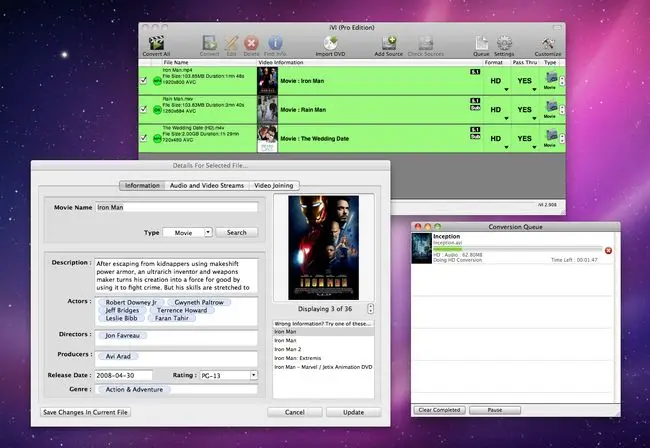Select the Information tab
The height and width of the screenshot is (448, 650).
pos(142,186)
